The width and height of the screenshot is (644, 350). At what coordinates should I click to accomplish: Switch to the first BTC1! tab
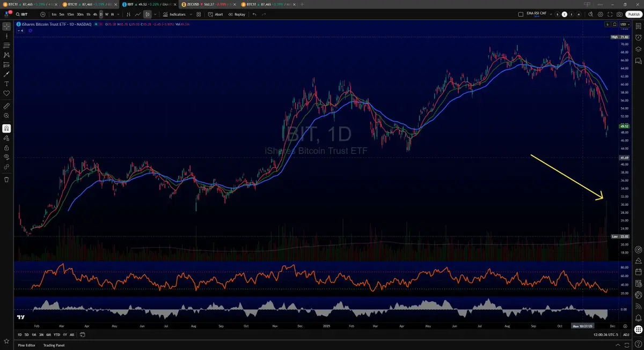(x=30, y=4)
